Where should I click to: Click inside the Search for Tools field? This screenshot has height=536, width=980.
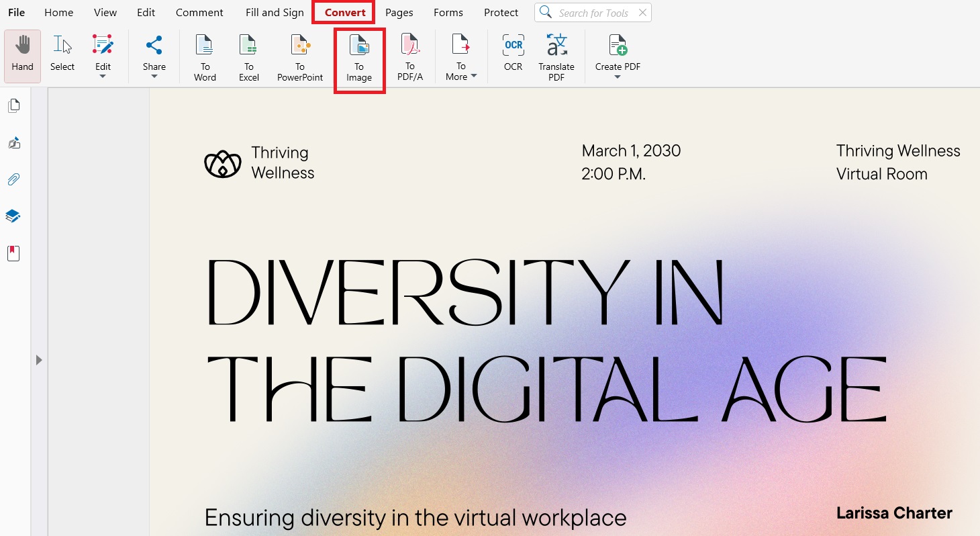(x=594, y=12)
